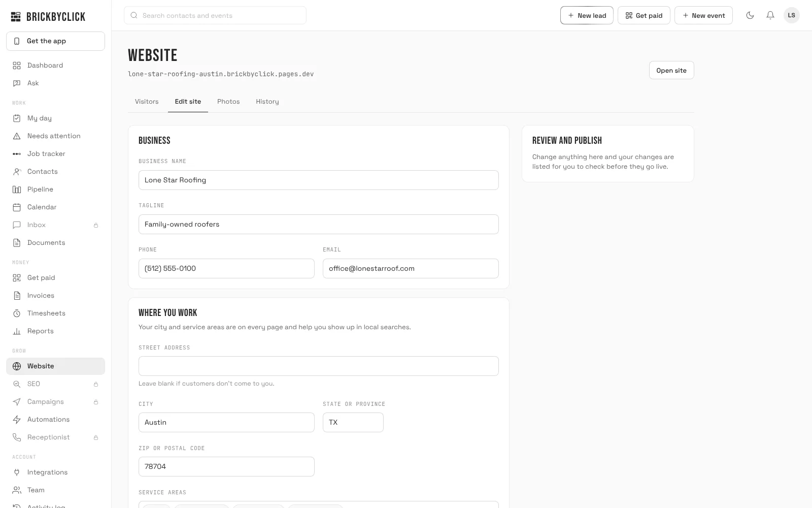
Task: Create a New event
Action: [x=703, y=15]
